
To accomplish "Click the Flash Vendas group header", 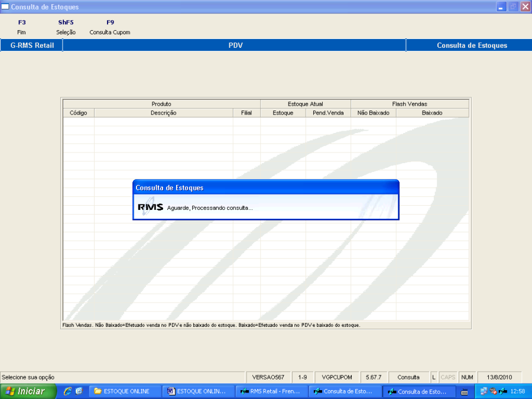I will [410, 104].
